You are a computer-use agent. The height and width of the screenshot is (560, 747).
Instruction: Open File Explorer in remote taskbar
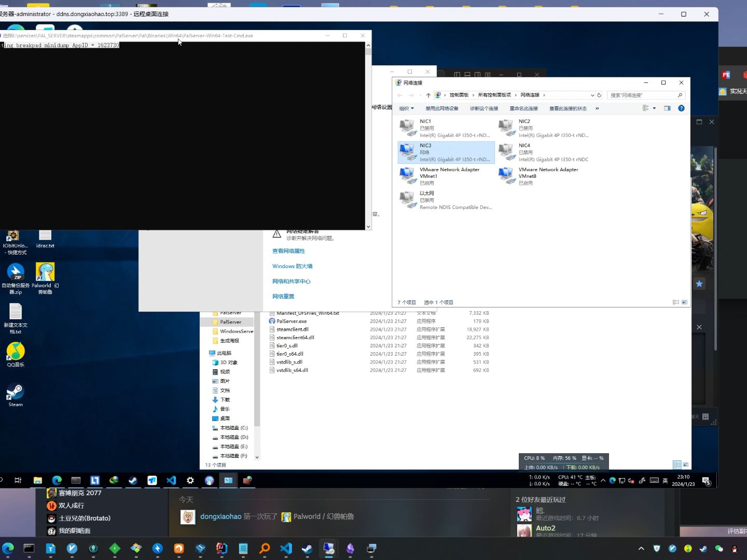[x=38, y=480]
